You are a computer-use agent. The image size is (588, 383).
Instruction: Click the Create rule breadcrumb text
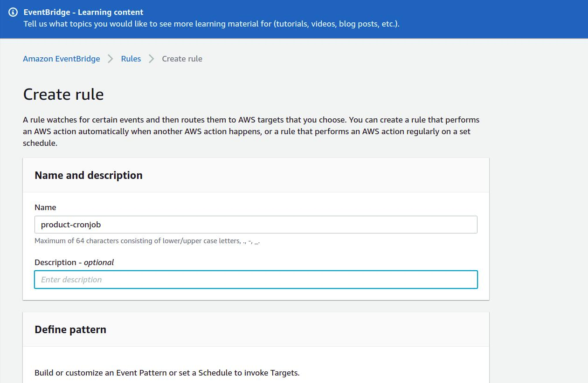[182, 59]
